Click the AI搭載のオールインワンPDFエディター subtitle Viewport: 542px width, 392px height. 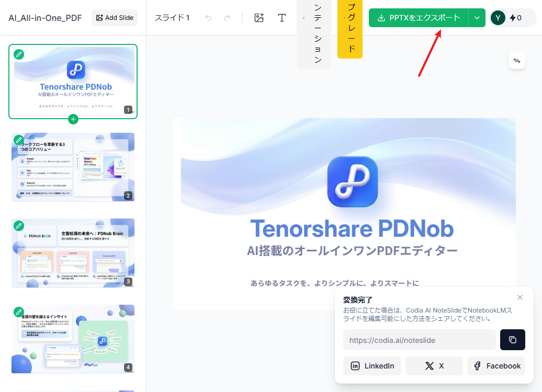point(352,251)
